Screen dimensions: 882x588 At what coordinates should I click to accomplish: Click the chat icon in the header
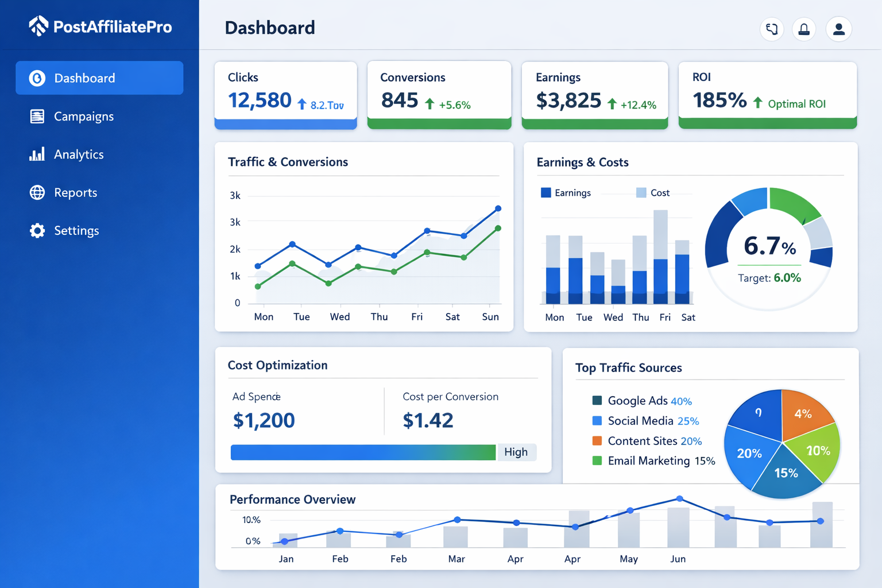pos(771,29)
